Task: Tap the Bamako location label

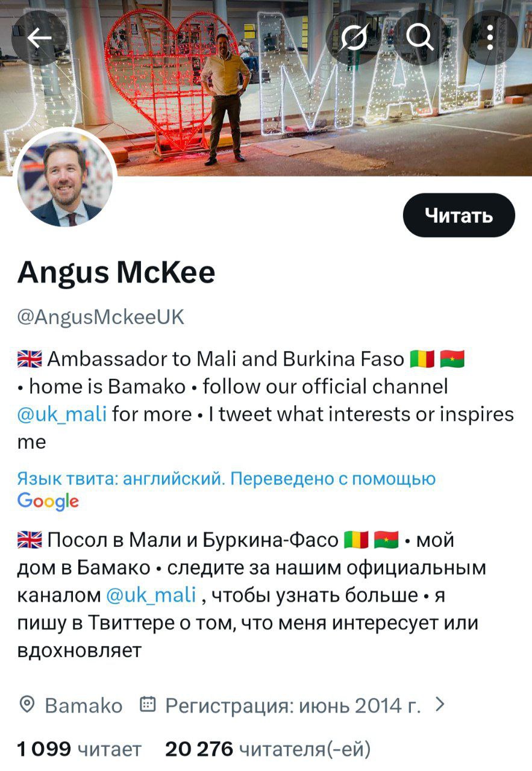Action: pos(84,705)
